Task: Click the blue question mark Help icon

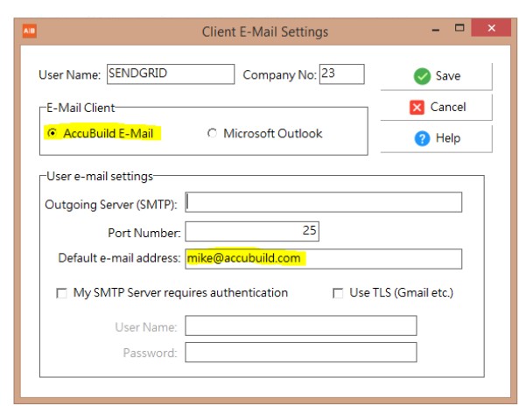Action: [x=422, y=138]
